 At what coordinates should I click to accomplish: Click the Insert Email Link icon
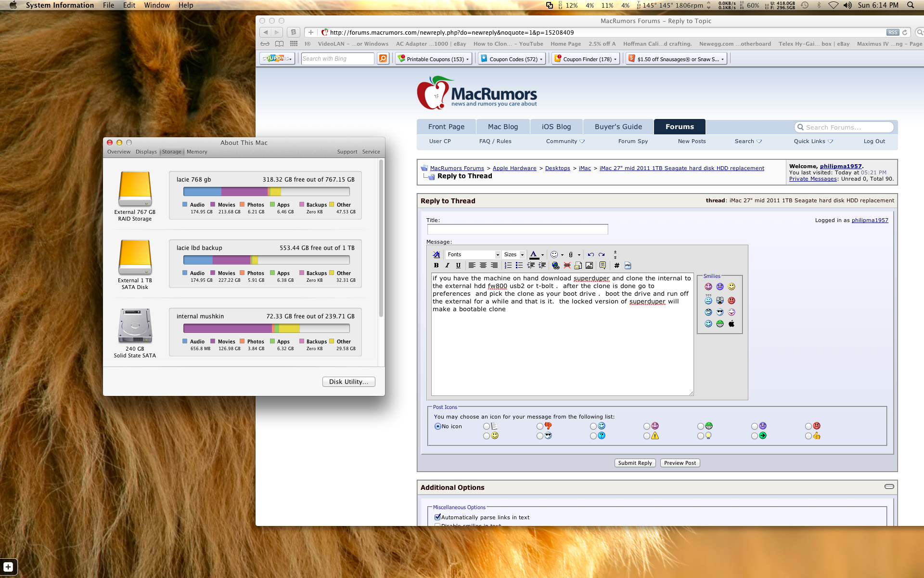578,265
